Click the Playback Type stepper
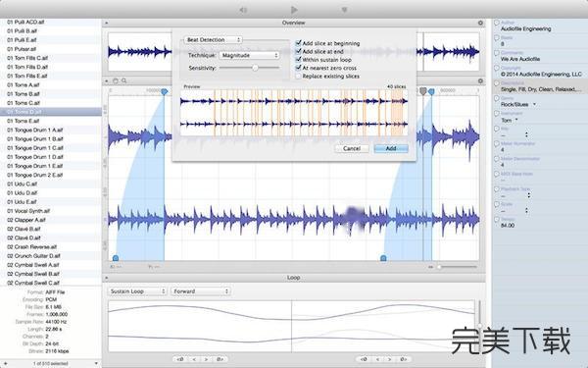Image resolution: width=588 pixels, height=368 pixels. (x=529, y=195)
